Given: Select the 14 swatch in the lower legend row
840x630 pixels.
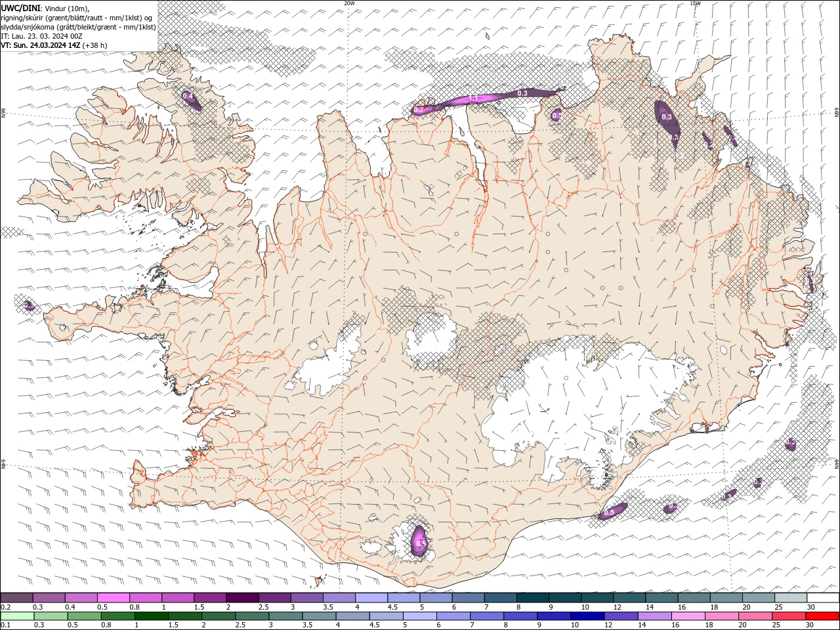Looking at the screenshot, I should (654, 616).
